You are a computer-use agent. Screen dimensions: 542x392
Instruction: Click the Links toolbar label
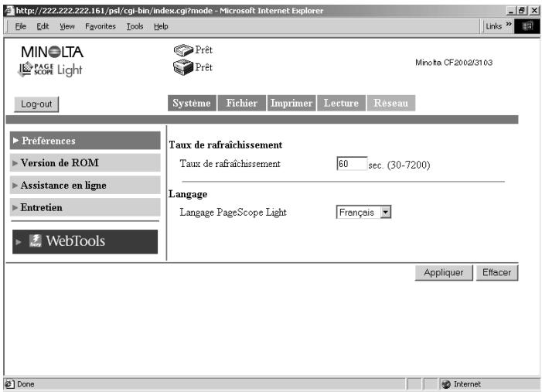(493, 26)
